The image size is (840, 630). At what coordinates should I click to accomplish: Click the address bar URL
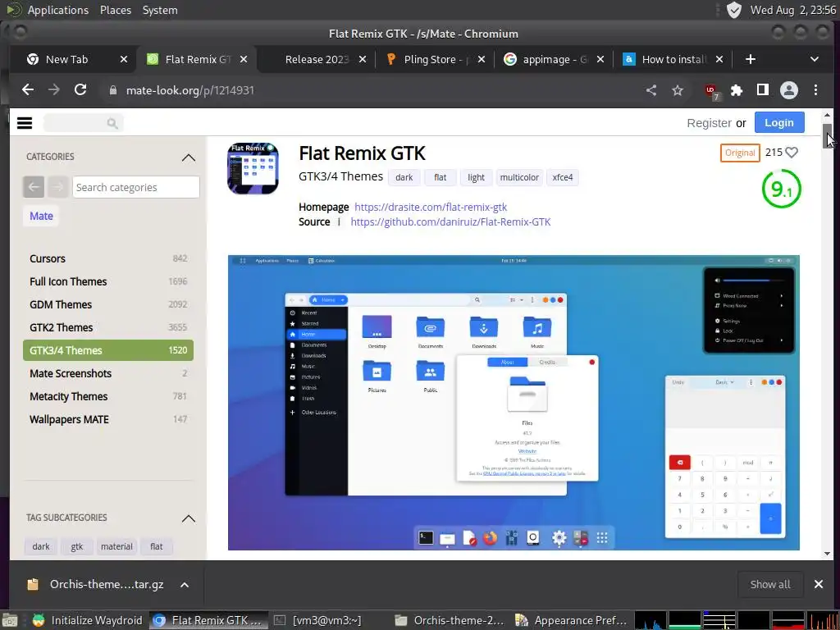click(190, 90)
